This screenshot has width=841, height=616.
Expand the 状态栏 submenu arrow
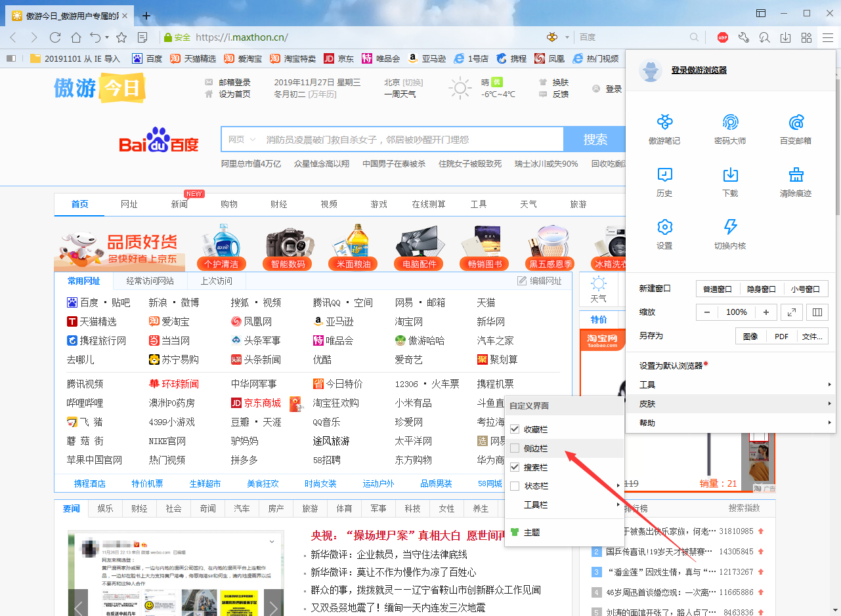coord(618,485)
